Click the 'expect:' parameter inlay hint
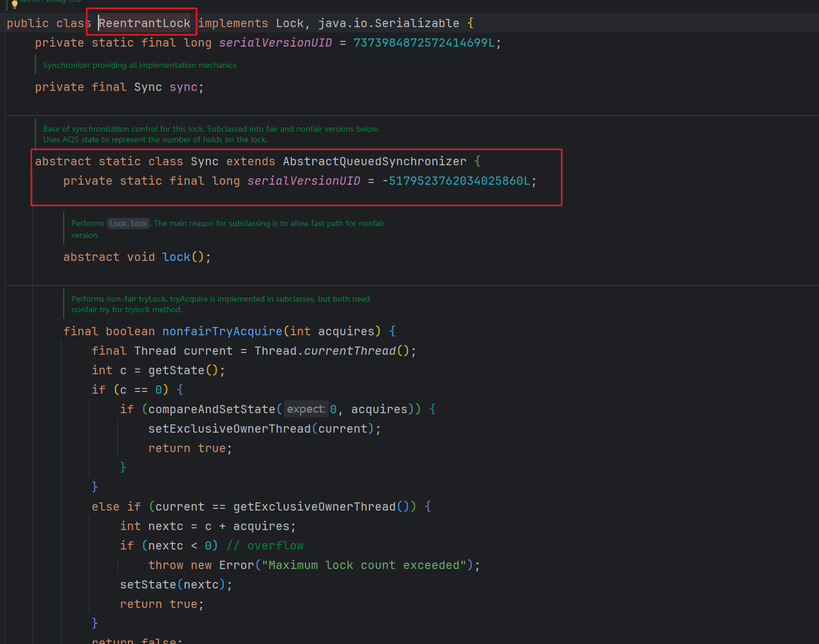 tap(306, 409)
